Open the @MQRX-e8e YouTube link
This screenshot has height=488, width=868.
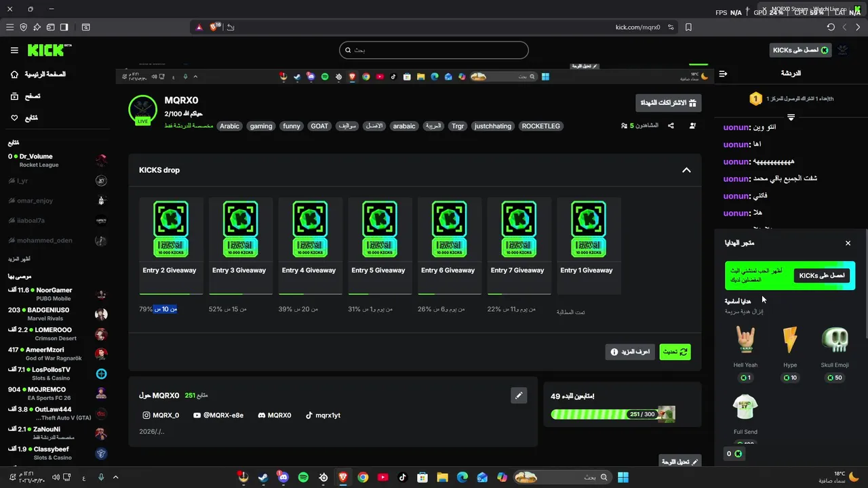218,415
